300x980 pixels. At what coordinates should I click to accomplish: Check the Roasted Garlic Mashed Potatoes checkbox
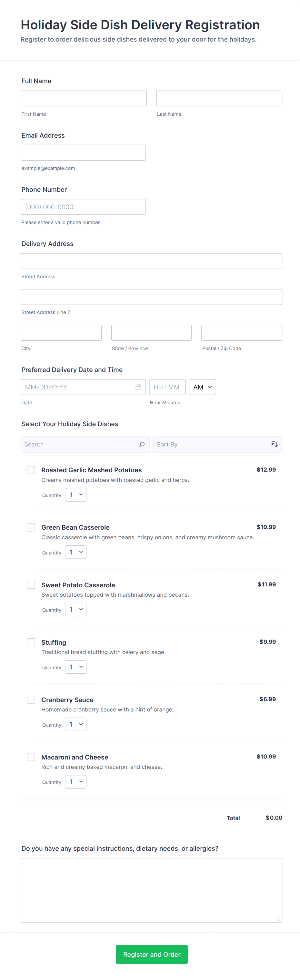(31, 470)
